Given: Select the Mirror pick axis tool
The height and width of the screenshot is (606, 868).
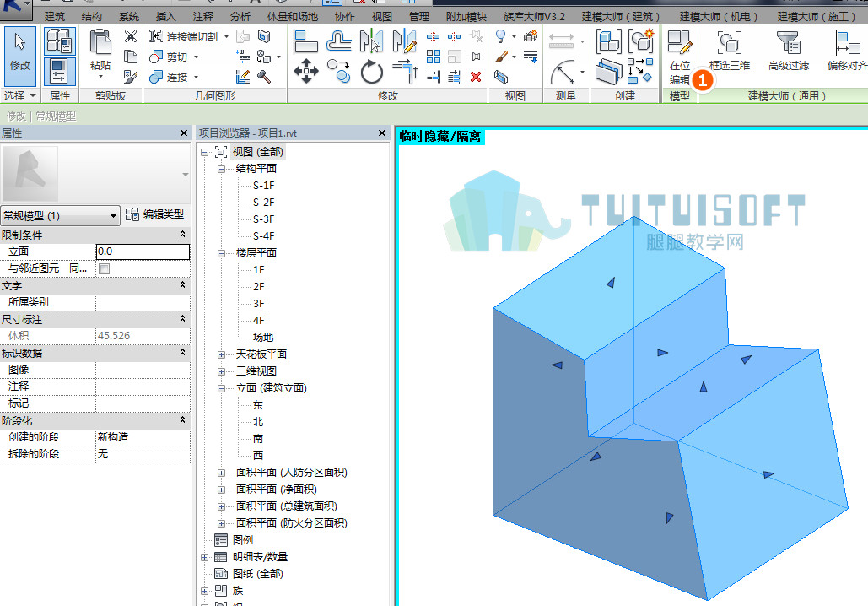Looking at the screenshot, I should tap(371, 41).
